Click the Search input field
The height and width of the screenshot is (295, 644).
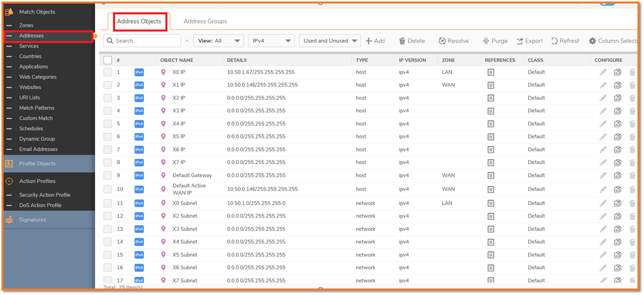146,41
